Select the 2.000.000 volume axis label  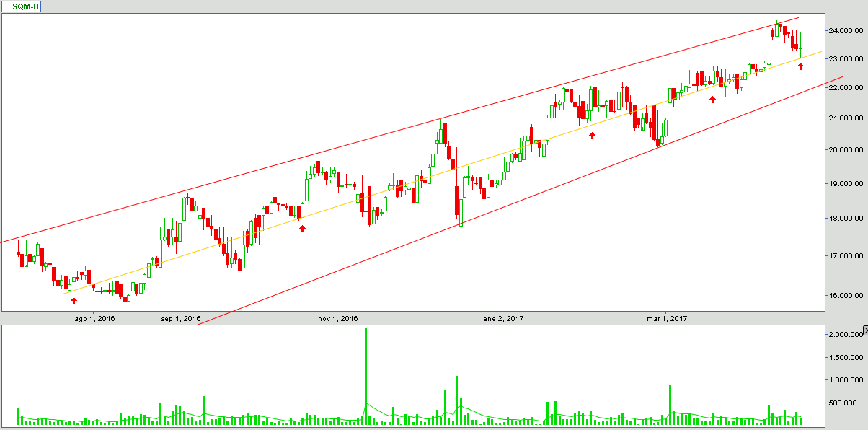(x=846, y=335)
